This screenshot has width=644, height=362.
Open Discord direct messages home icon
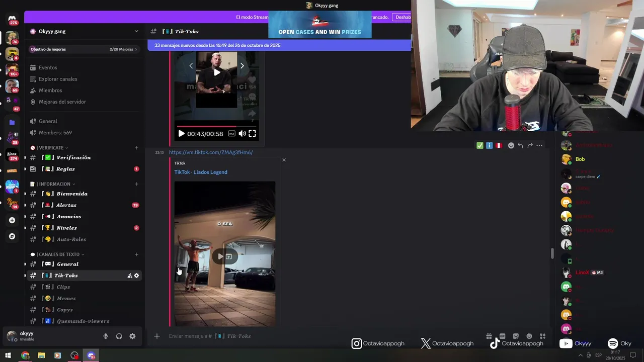coord(13,19)
